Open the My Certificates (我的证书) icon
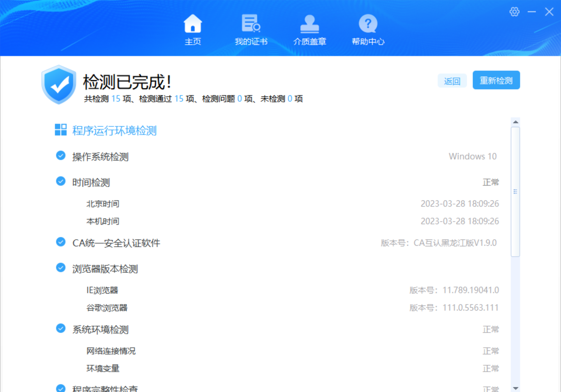This screenshot has width=561, height=392. (x=251, y=23)
